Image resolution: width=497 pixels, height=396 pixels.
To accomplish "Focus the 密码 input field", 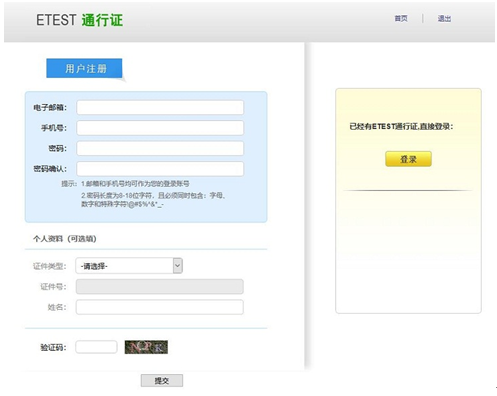I will (160, 148).
